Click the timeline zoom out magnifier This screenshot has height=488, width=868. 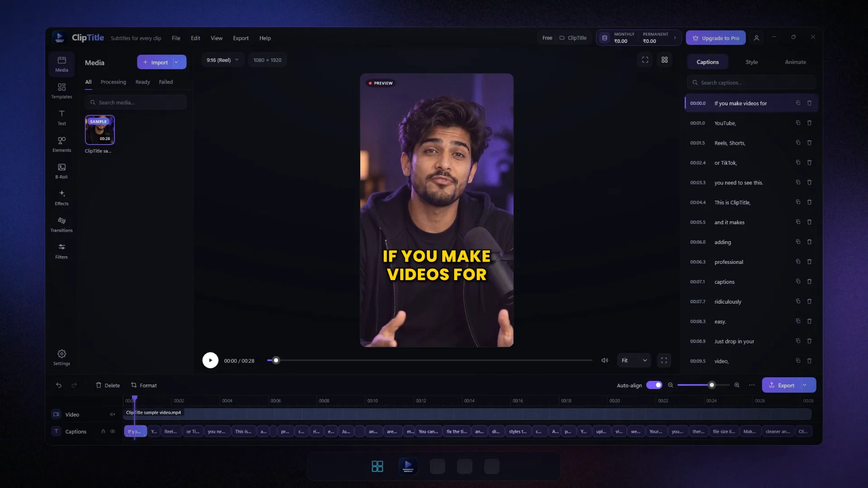pos(670,385)
